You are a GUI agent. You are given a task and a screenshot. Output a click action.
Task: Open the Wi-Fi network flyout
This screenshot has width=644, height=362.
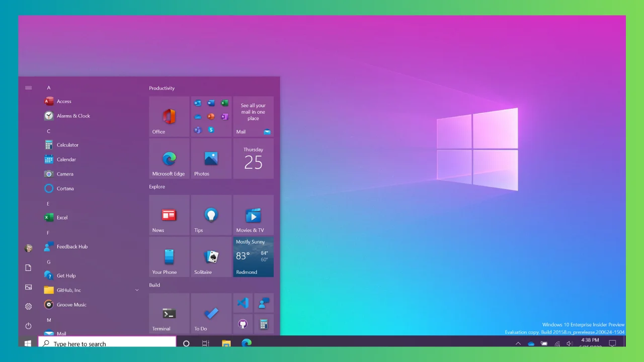(x=557, y=344)
